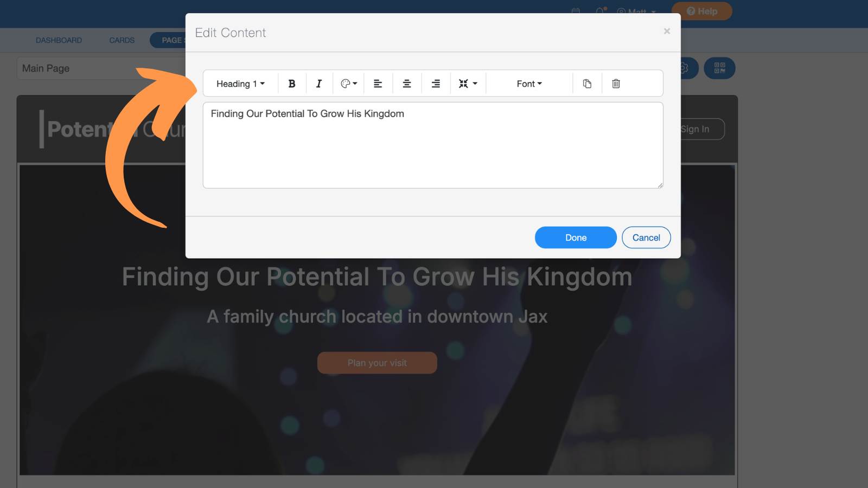Click into the heading text area
The height and width of the screenshot is (488, 868).
(433, 145)
